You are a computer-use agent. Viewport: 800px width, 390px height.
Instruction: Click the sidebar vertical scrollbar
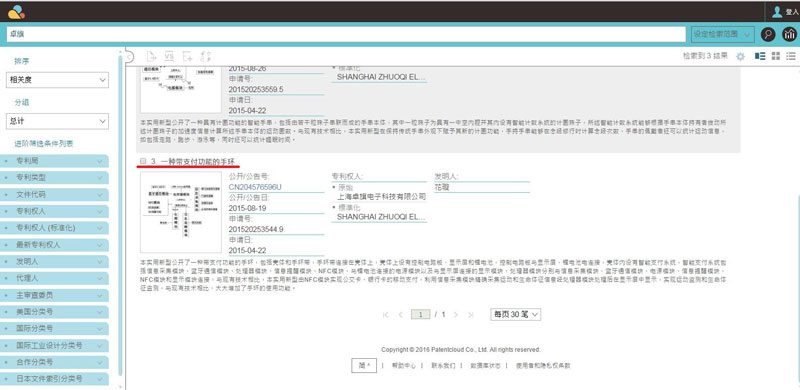120,214
